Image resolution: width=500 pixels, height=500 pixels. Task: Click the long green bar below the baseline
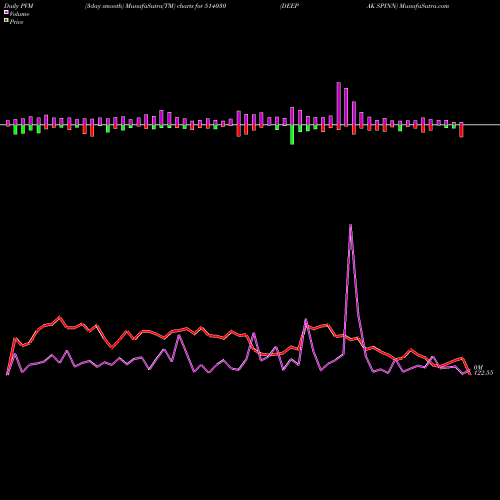(292, 135)
